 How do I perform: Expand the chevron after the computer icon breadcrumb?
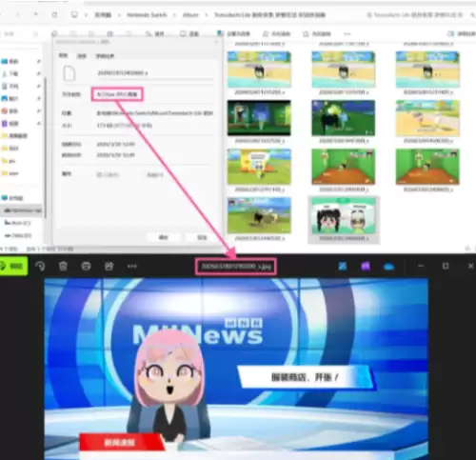point(86,14)
